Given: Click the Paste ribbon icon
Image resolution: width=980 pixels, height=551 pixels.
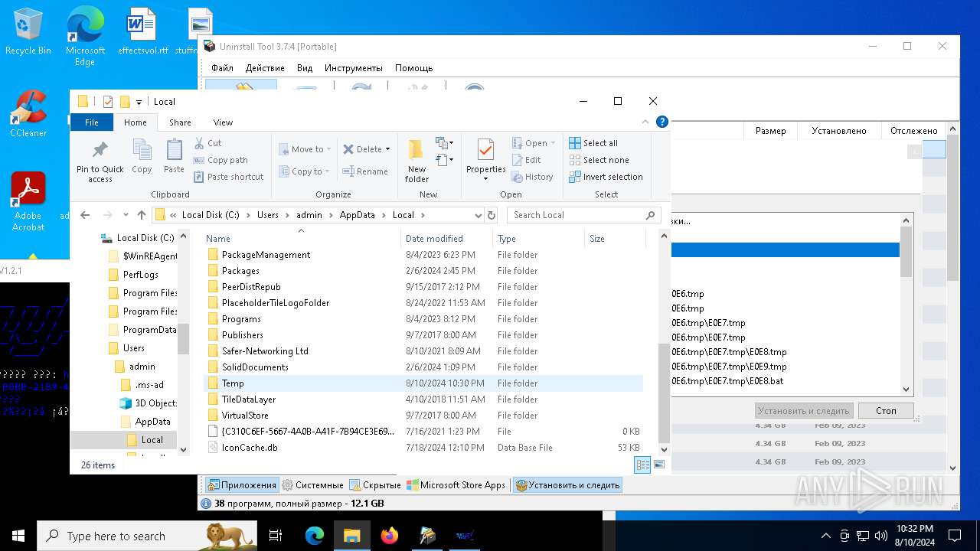Looking at the screenshot, I should pyautogui.click(x=174, y=150).
